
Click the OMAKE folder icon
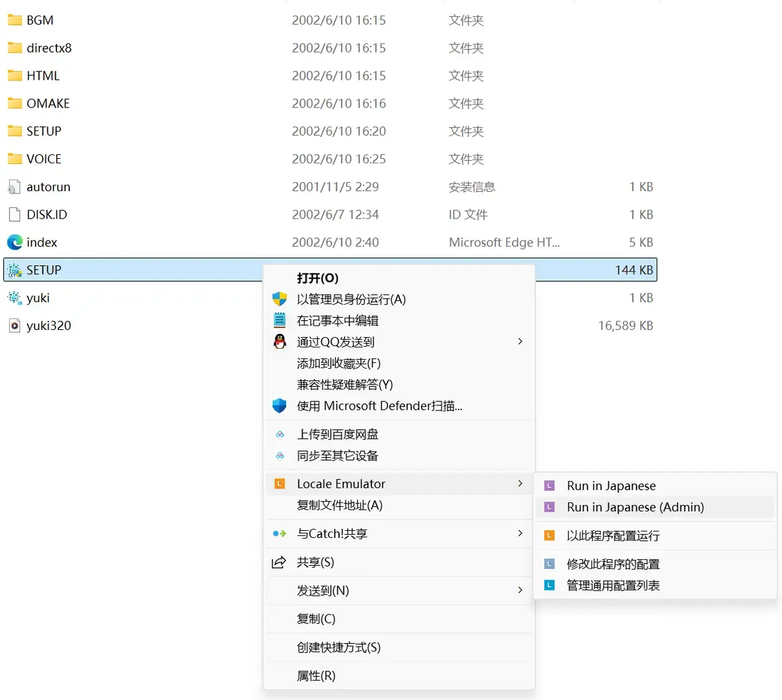pos(14,104)
